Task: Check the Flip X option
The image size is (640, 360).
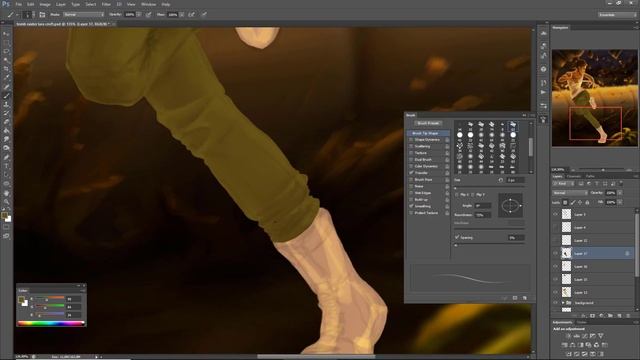Action: 457,195
